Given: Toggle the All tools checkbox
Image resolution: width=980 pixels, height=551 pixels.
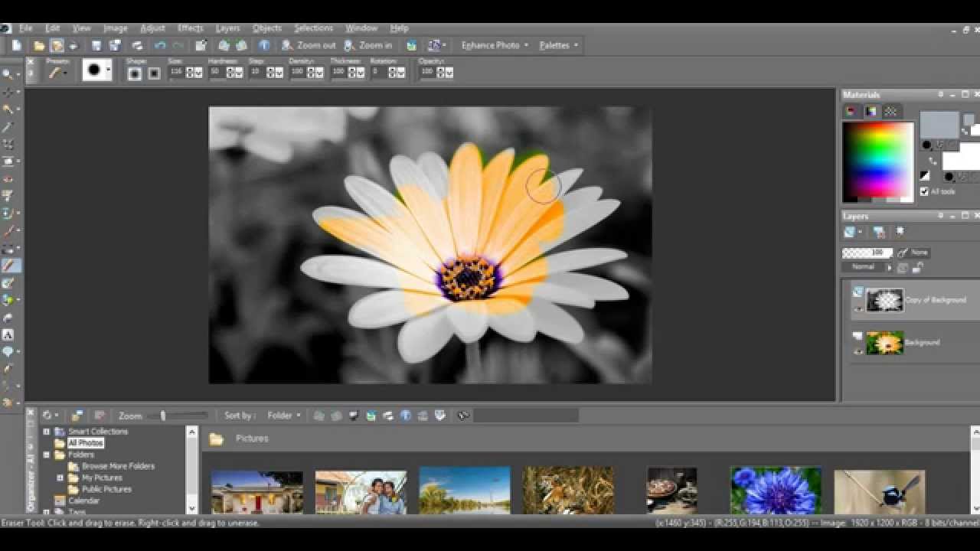Looking at the screenshot, I should 924,191.
